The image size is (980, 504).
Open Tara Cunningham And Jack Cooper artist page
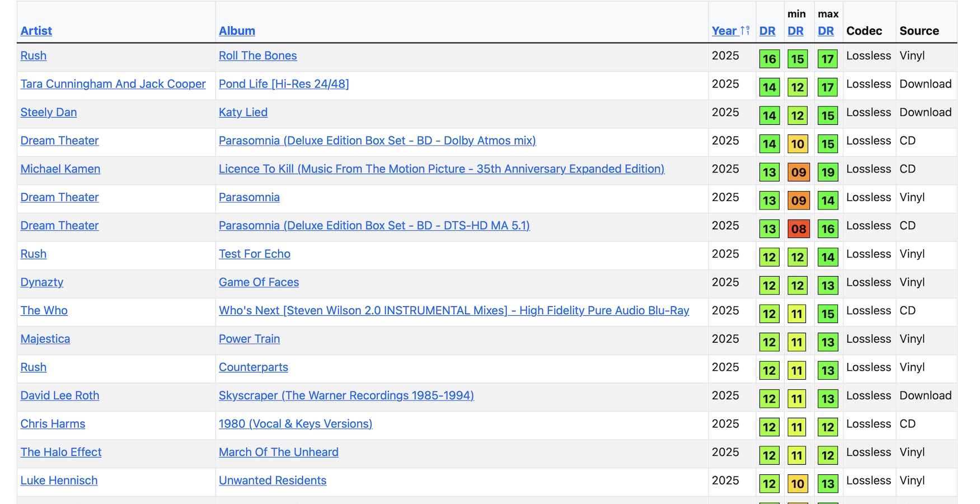[x=113, y=84]
